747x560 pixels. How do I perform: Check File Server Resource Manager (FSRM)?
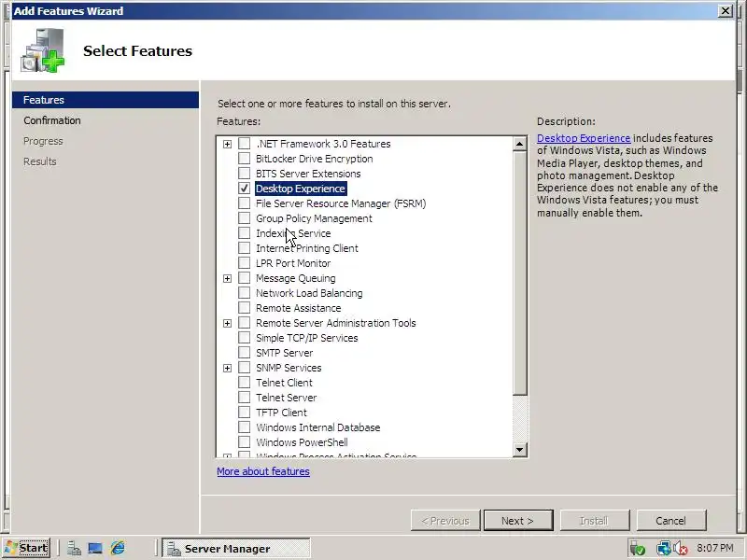point(244,203)
